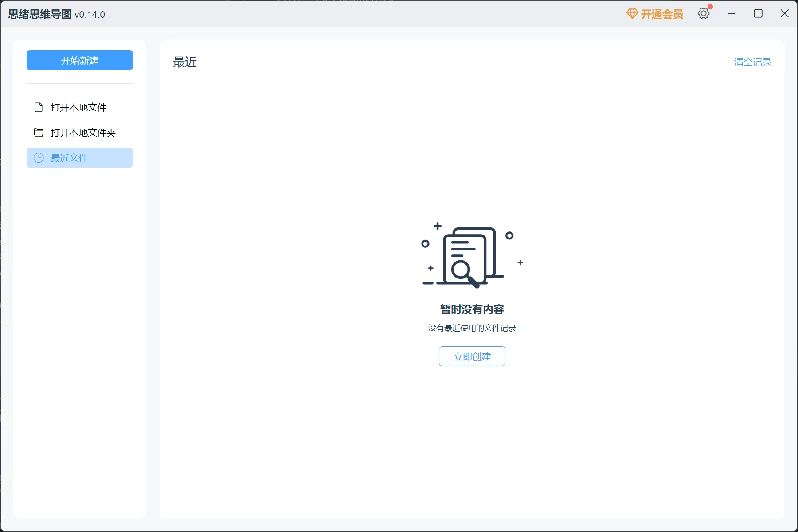This screenshot has height=532, width=798.
Task: Click the empty-state document search illustration
Action: [472, 256]
